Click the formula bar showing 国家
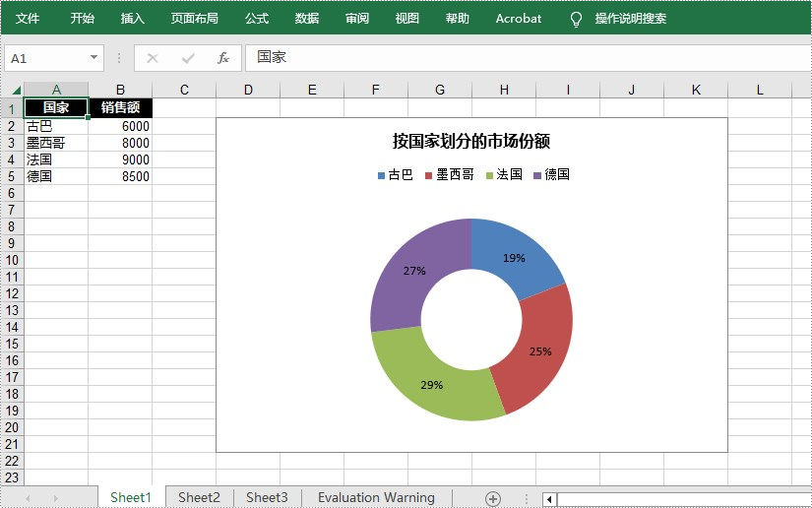Screen dimensions: 812x508 (529, 57)
